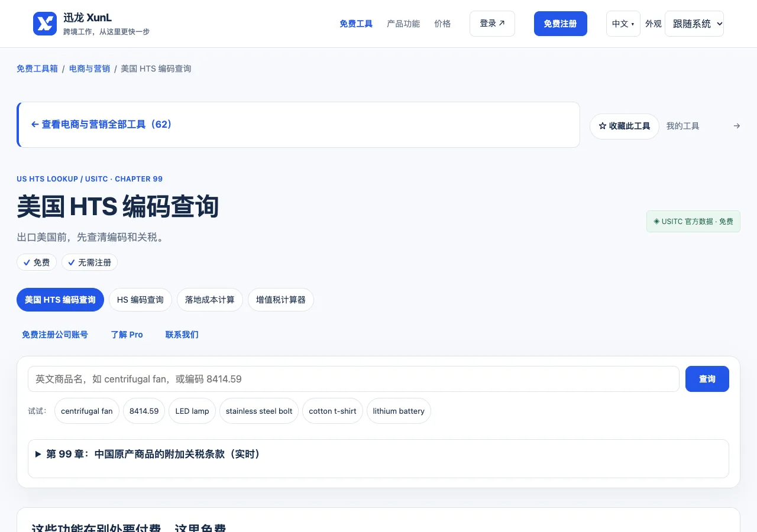Open the 价格 nav item
757x532 pixels.
pyautogui.click(x=442, y=24)
